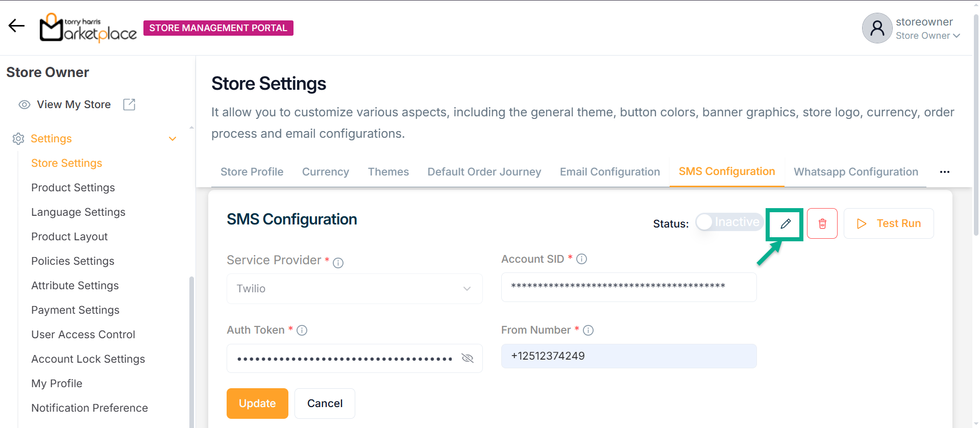Open the external link icon beside View My Store
980x428 pixels.
(129, 105)
